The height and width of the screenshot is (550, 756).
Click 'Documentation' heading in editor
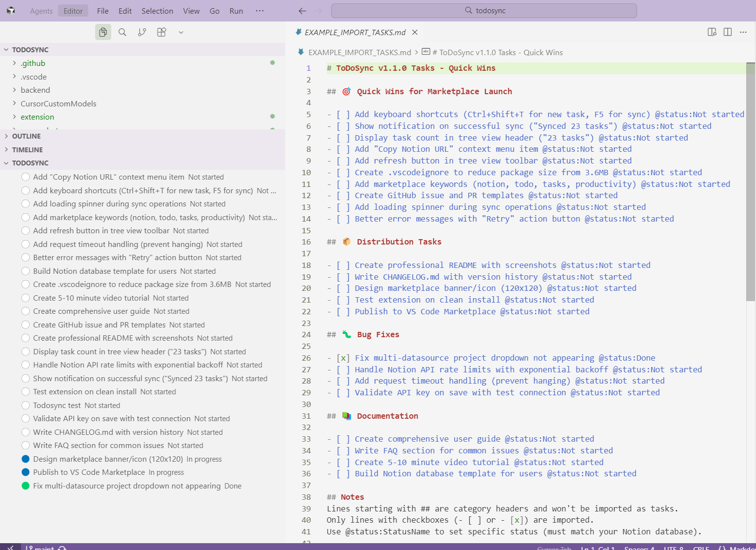[387, 416]
